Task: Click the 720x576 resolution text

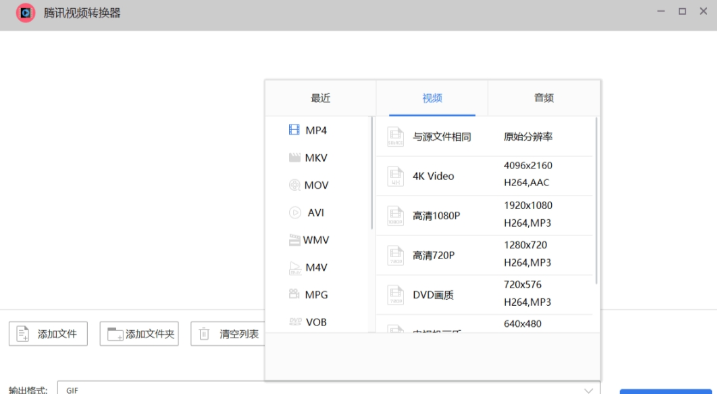Action: [x=523, y=284]
